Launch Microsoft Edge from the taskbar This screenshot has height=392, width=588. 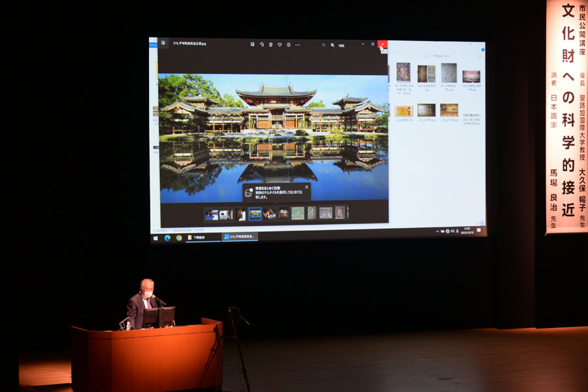coord(167,238)
